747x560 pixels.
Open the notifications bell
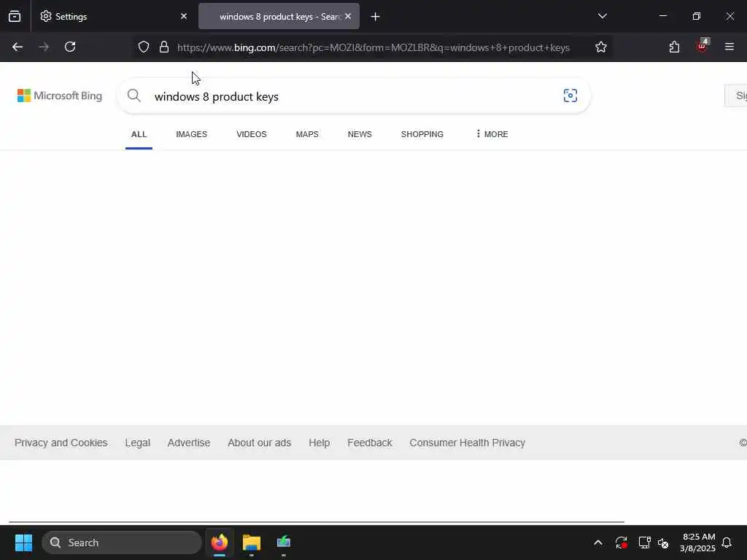click(727, 542)
